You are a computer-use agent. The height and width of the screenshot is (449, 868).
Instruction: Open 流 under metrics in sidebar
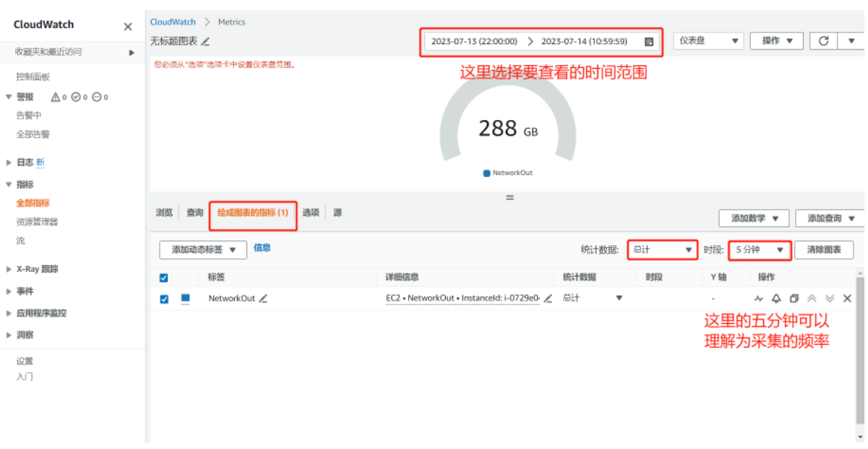[x=20, y=241]
